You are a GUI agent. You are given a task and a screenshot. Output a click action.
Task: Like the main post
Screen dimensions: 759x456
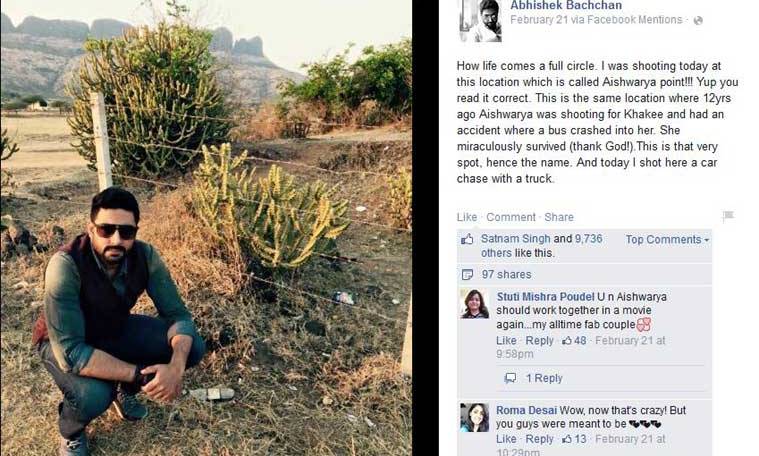(x=466, y=217)
